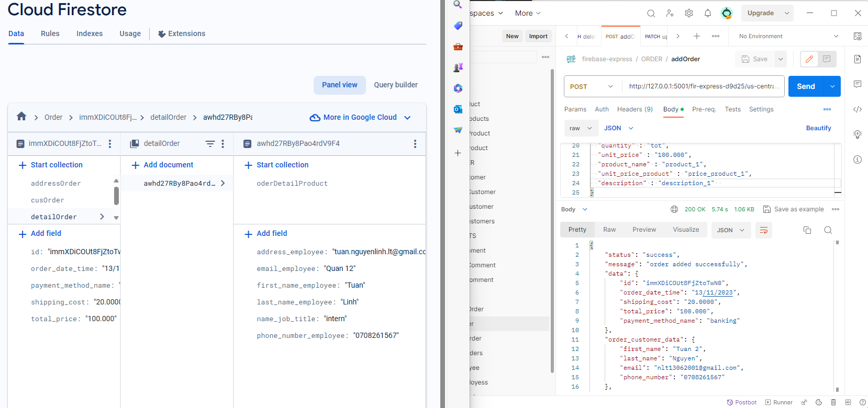Search the response using magnifier icon

coord(828,230)
